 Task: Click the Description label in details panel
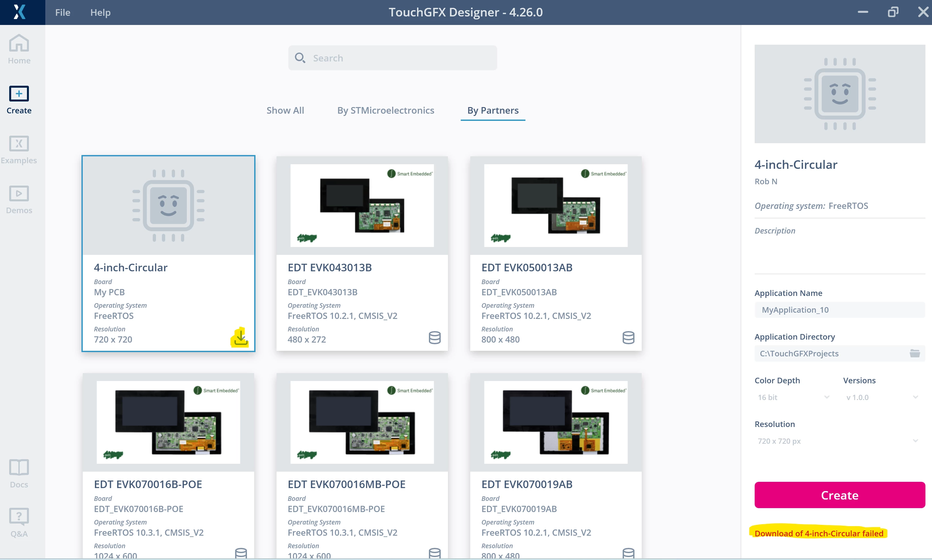tap(775, 231)
